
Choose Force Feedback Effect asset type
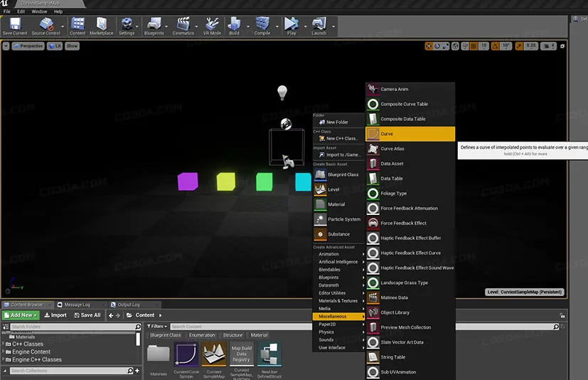click(x=410, y=223)
